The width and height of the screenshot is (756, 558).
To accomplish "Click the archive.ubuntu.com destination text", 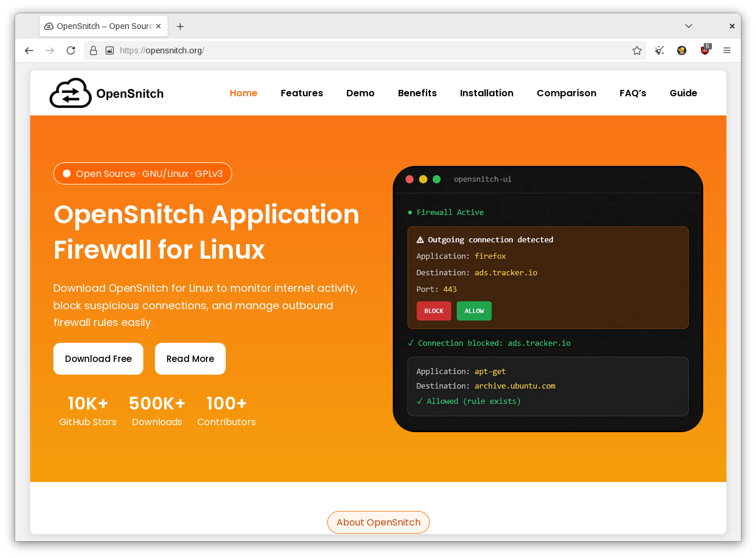I will (515, 386).
